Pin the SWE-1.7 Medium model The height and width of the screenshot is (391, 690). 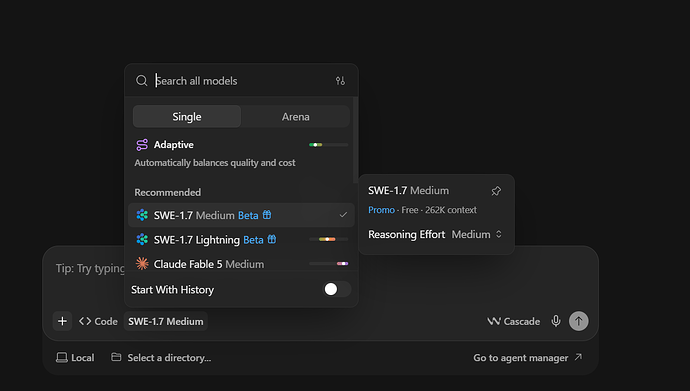pyautogui.click(x=496, y=191)
